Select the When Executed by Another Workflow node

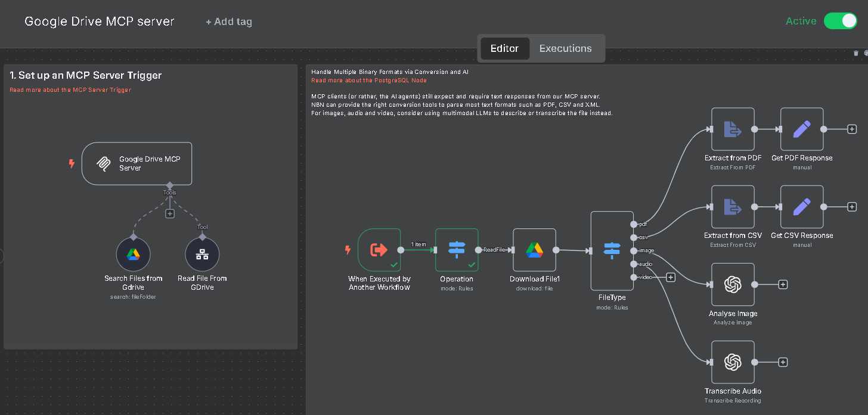[379, 250]
